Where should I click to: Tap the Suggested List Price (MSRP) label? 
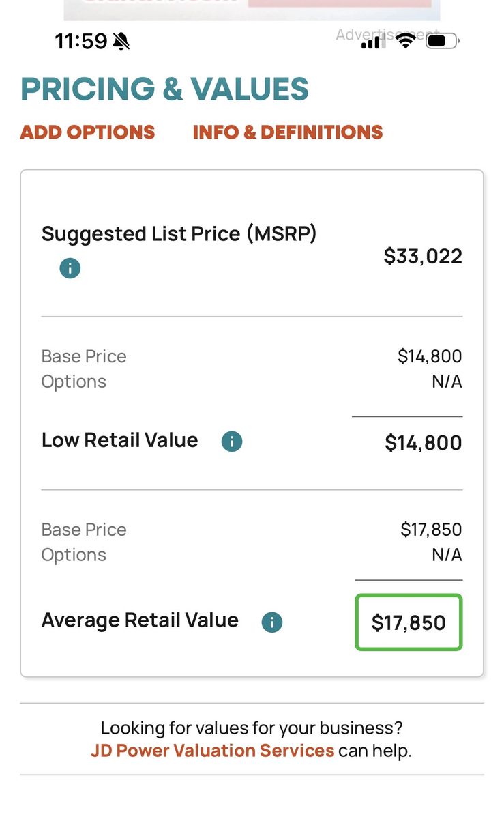coord(179,234)
